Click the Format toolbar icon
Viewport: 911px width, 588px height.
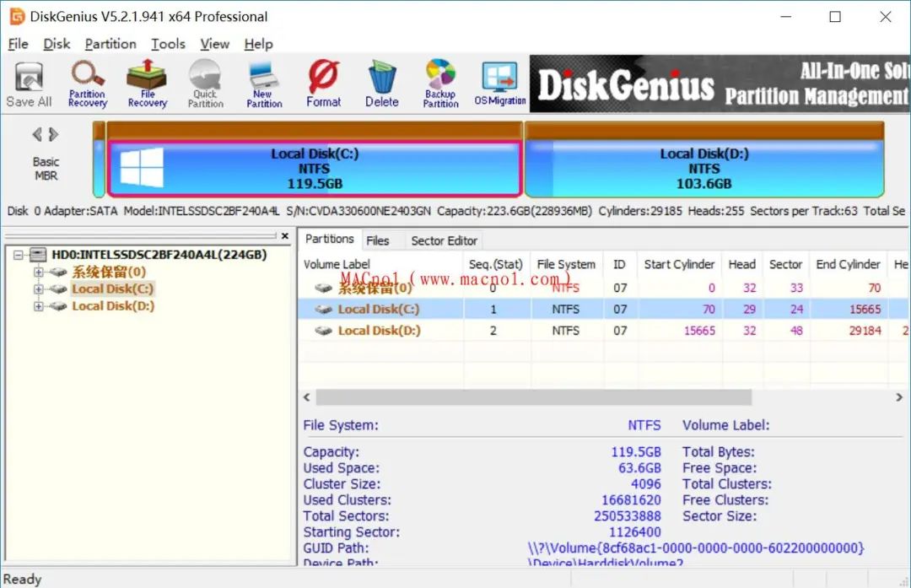click(x=323, y=85)
